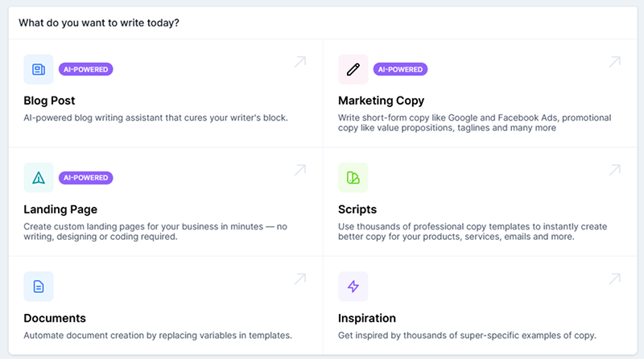Click the Inspiration description text
The image size is (644, 359).
pyautogui.click(x=467, y=336)
